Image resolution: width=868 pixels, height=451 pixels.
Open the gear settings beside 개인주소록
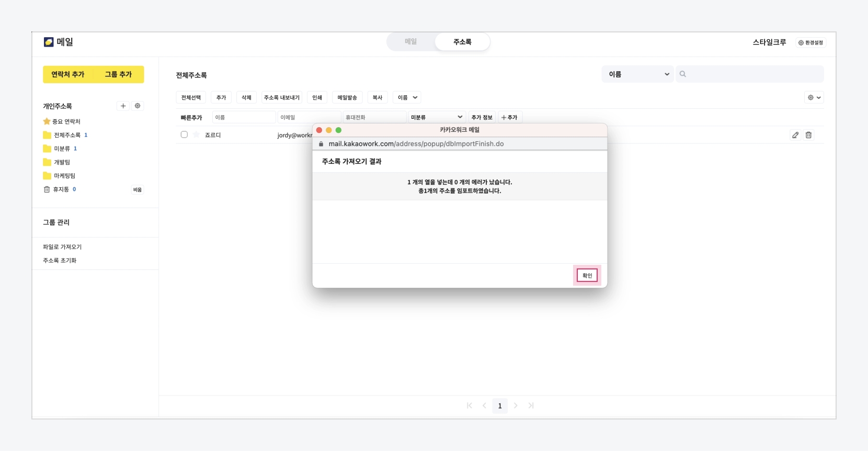138,106
